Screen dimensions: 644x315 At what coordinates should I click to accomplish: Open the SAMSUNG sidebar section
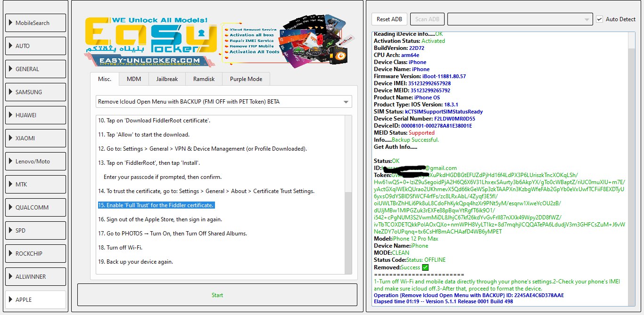tap(35, 92)
